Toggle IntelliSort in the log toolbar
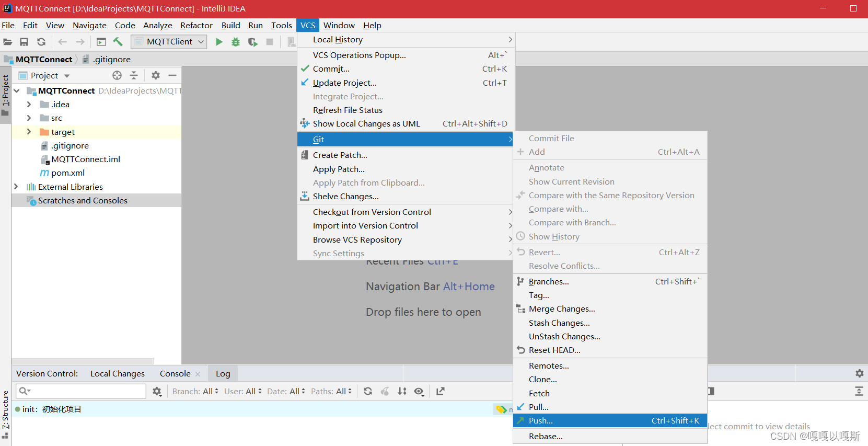The width and height of the screenshot is (868, 446). 402,391
